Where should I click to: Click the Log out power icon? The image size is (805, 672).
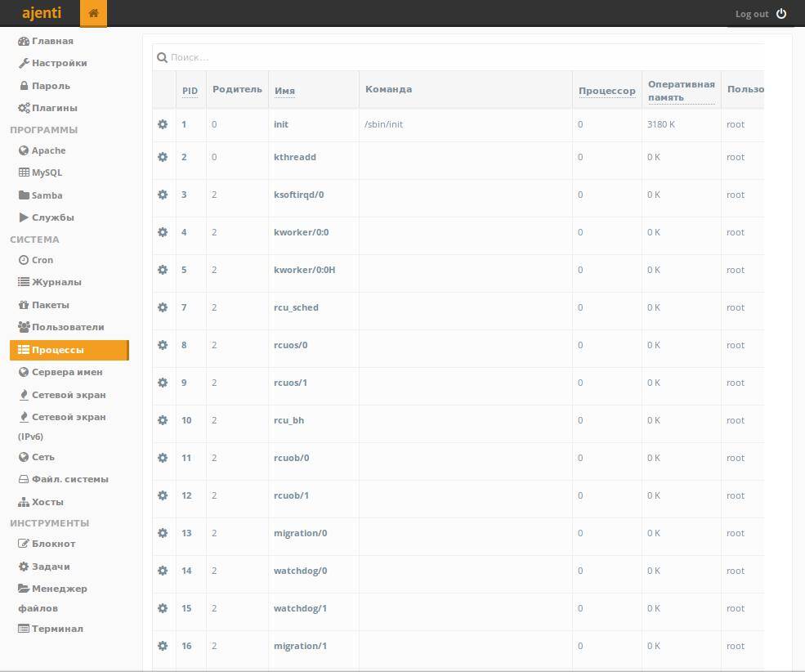coord(781,14)
